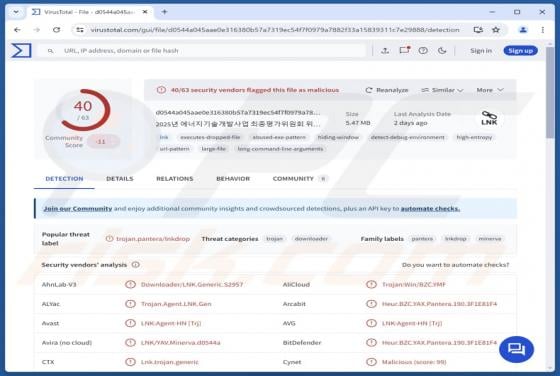
Task: Click the search magnifier icon
Action: coord(51,51)
